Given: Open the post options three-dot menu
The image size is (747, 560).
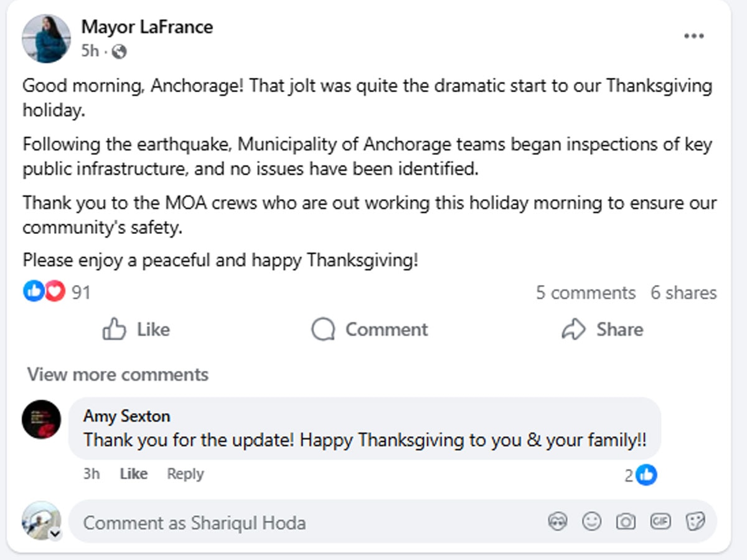Looking at the screenshot, I should tap(693, 36).
